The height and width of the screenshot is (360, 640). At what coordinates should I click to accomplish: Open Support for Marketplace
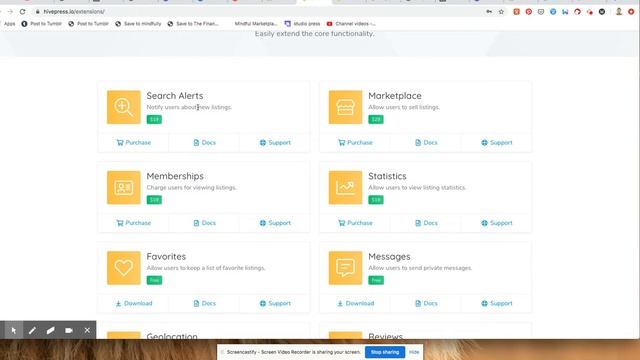(x=497, y=142)
